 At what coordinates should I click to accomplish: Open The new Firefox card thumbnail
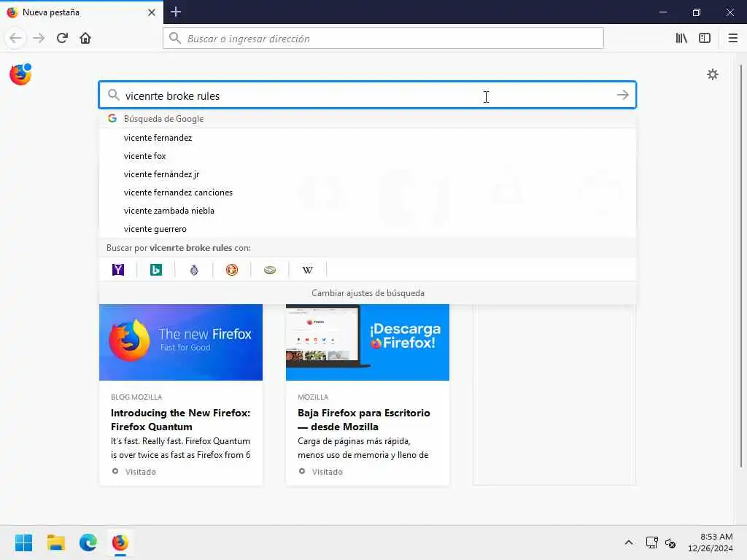pyautogui.click(x=181, y=343)
